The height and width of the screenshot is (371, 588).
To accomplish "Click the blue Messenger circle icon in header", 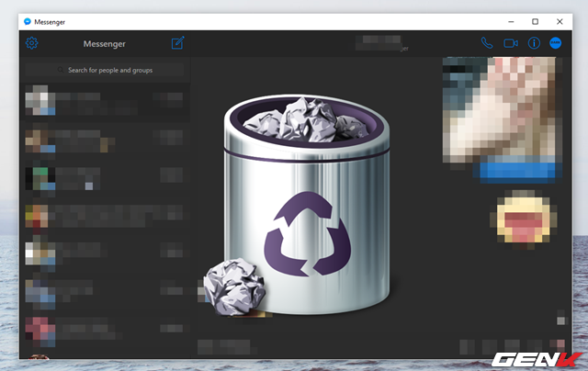I will pos(556,43).
